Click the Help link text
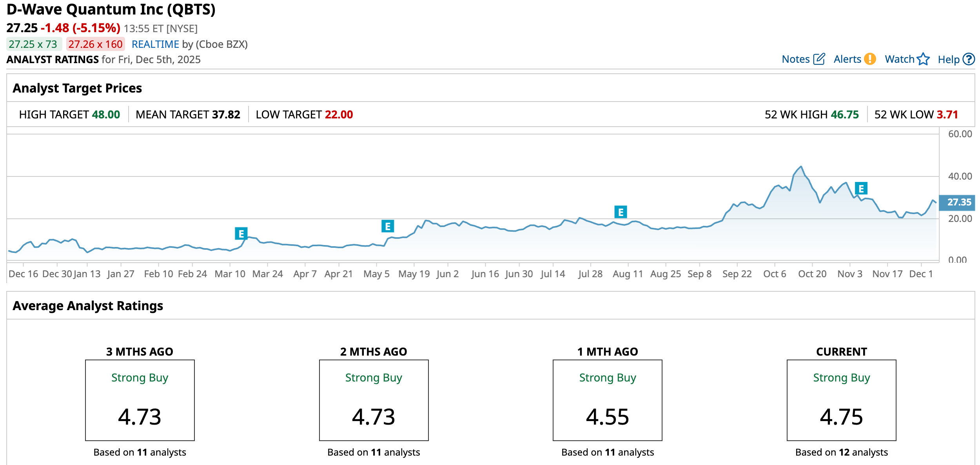This screenshot has width=980, height=465. pos(948,60)
